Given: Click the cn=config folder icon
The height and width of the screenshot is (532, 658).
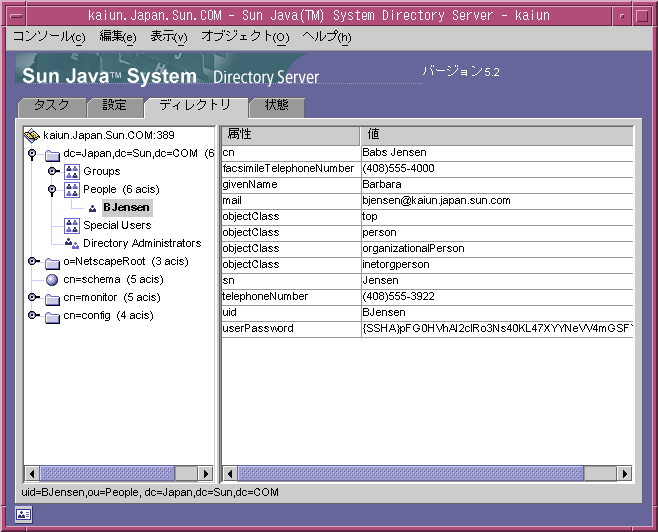Looking at the screenshot, I should coord(52,317).
